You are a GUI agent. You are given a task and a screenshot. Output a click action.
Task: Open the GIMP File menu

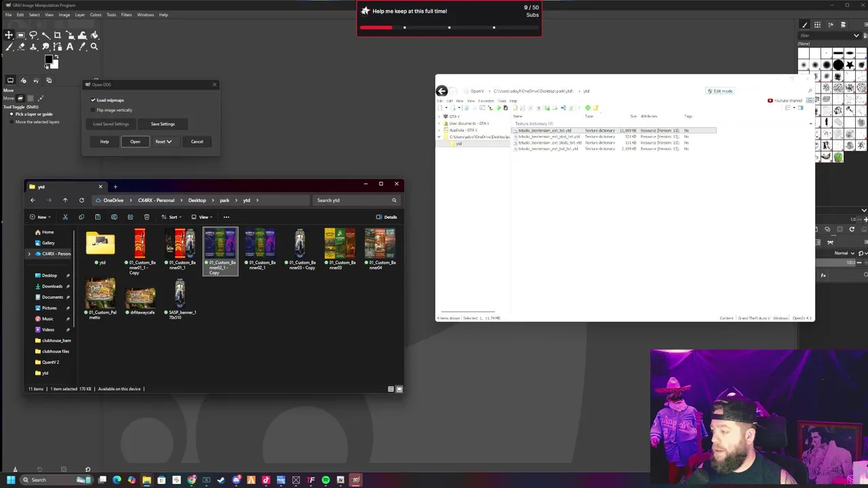tap(9, 15)
